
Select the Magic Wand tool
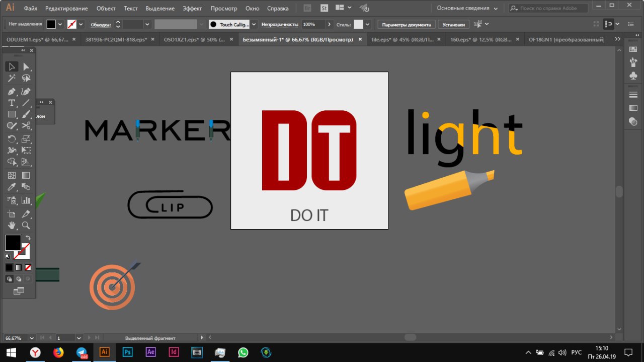coord(12,79)
